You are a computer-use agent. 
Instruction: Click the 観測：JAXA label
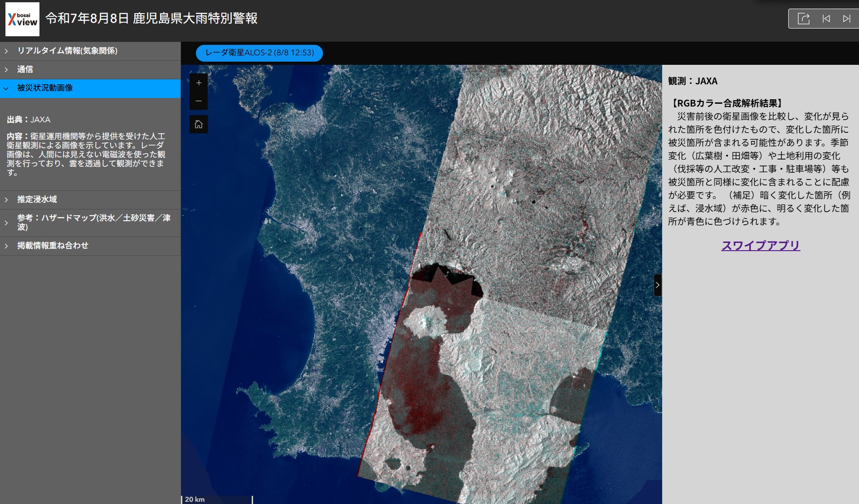[693, 81]
